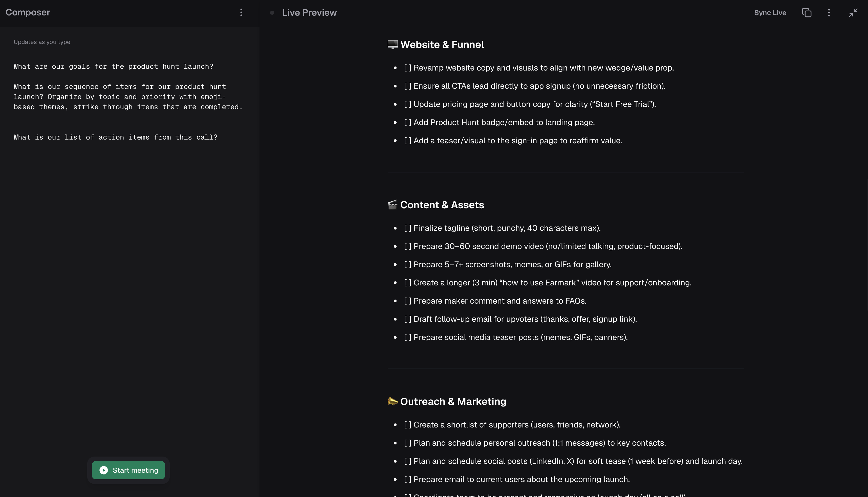Select the Live Preview panel title
Image resolution: width=868 pixels, height=497 pixels.
point(309,13)
